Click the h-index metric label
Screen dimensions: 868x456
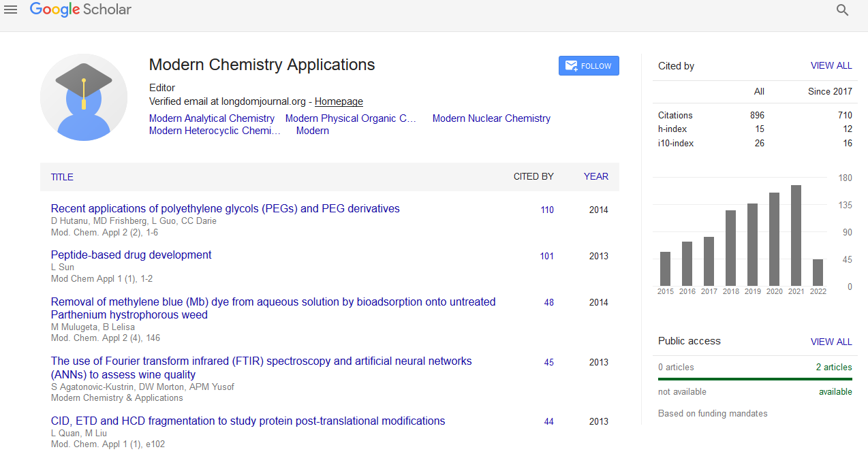(x=672, y=129)
